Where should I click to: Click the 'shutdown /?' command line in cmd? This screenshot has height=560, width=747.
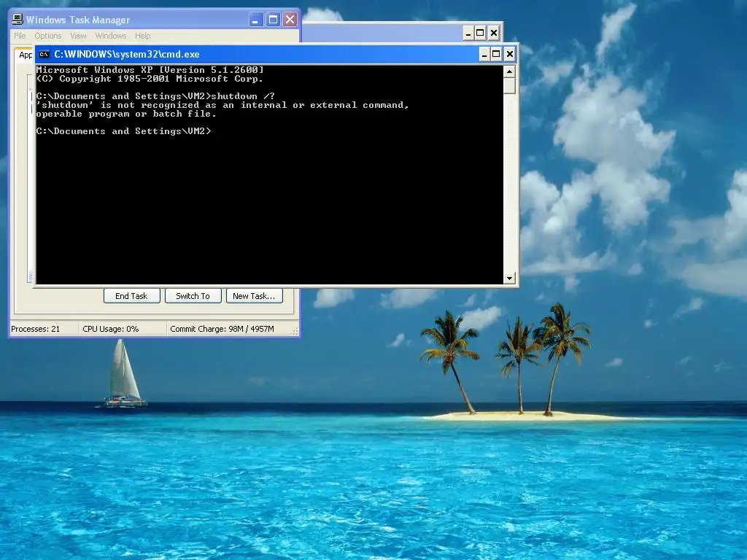click(x=155, y=96)
